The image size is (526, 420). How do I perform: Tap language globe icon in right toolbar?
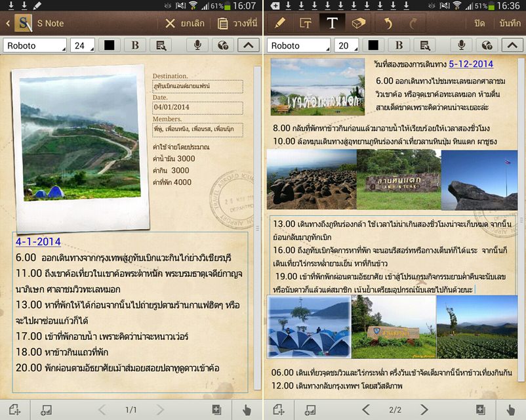pyautogui.click(x=487, y=45)
